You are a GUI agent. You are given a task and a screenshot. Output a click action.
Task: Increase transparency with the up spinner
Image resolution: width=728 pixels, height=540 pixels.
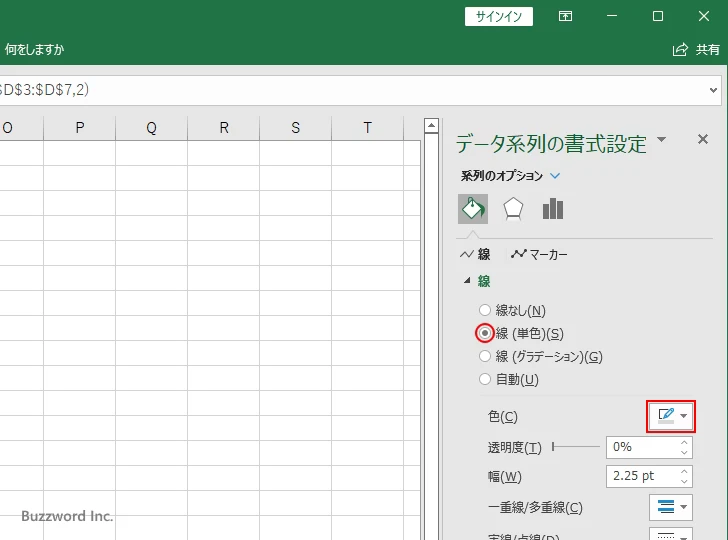click(684, 442)
